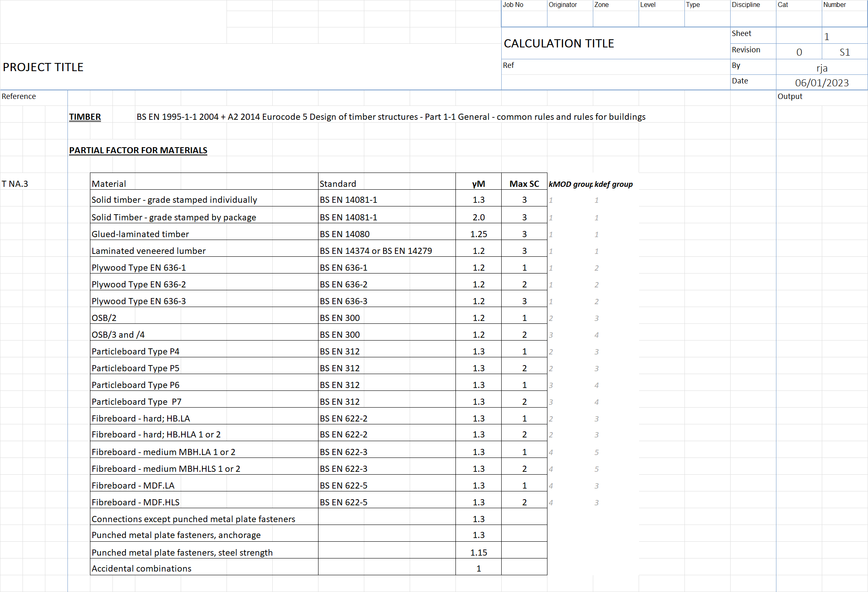Screen dimensions: 868x592
Task: Select Fibreboard - medium MBH.HLS 1 or 2 cell
Action: [204, 466]
